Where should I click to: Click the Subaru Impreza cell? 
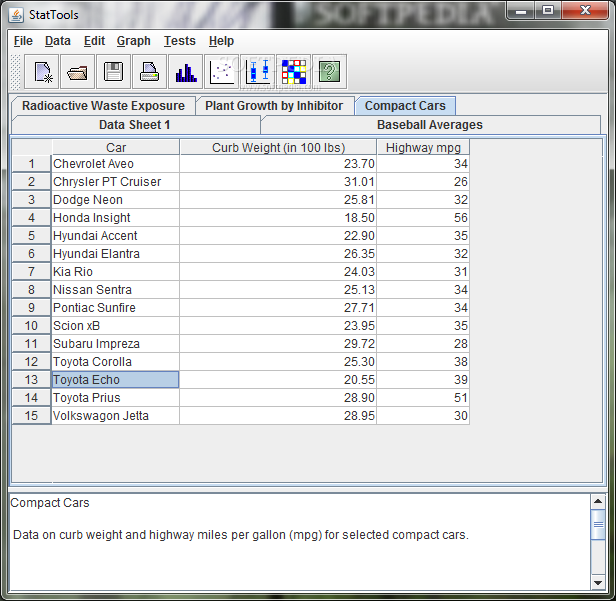pos(116,344)
